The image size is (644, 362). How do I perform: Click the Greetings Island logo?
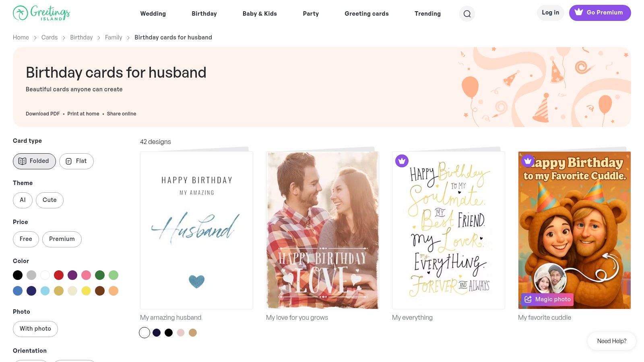point(41,13)
